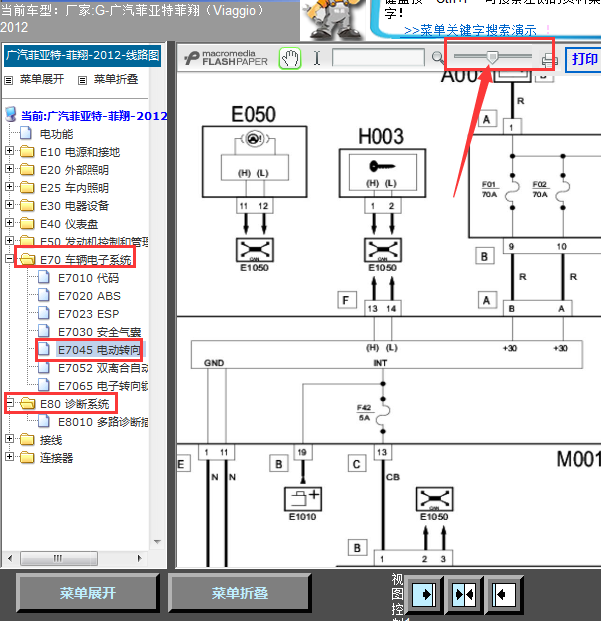The width and height of the screenshot is (601, 621).
Task: Select the text selection cursor tool
Action: coord(317,58)
